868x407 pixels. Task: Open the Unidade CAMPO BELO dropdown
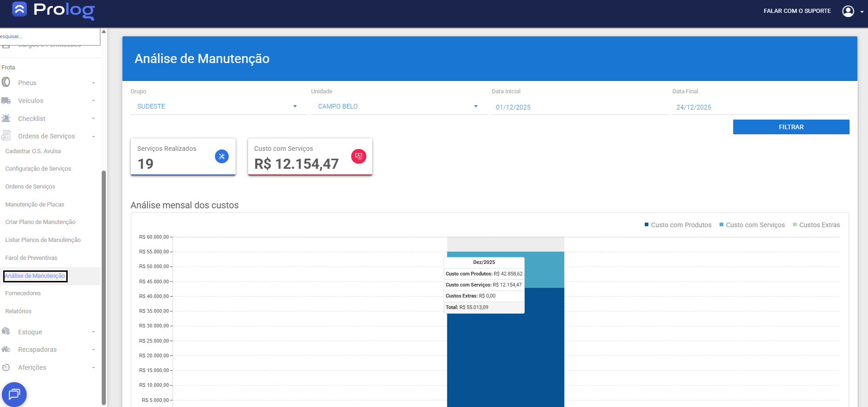pos(399,106)
